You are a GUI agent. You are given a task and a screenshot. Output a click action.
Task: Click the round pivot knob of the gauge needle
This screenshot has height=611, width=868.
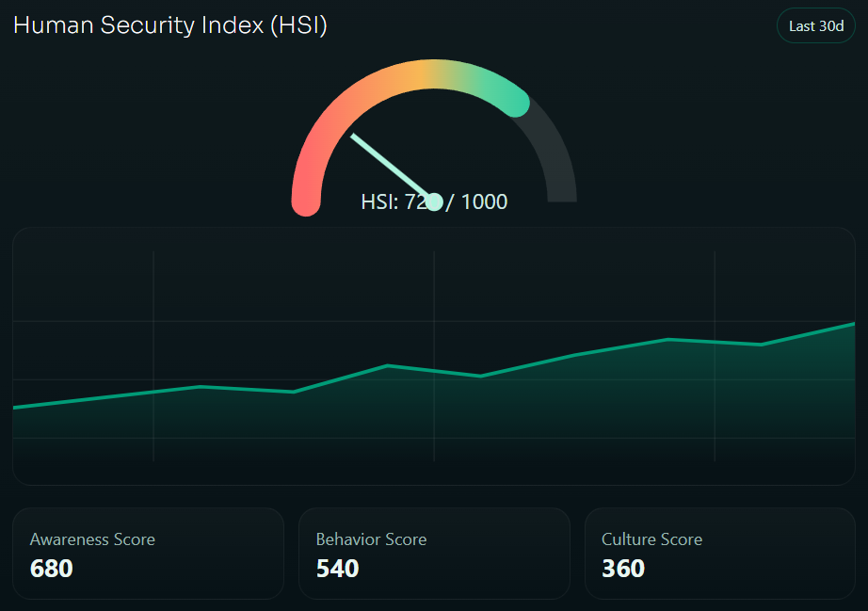click(x=434, y=201)
